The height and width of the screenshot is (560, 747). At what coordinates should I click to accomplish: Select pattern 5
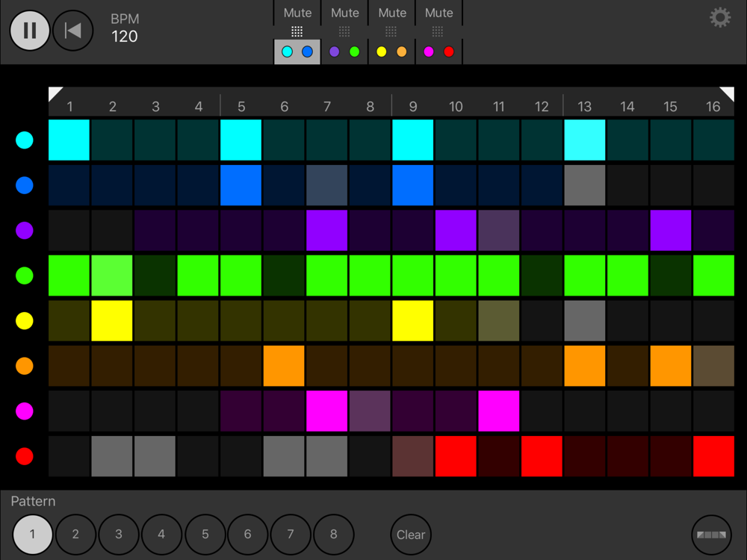(x=205, y=535)
